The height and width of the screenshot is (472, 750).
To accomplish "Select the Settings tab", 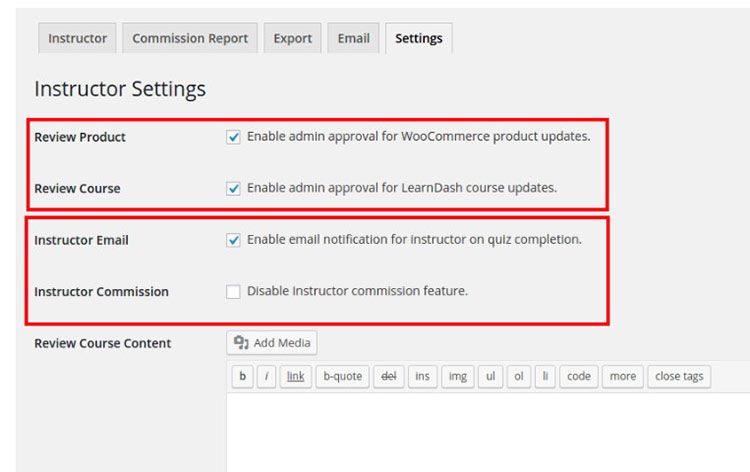I will (418, 39).
